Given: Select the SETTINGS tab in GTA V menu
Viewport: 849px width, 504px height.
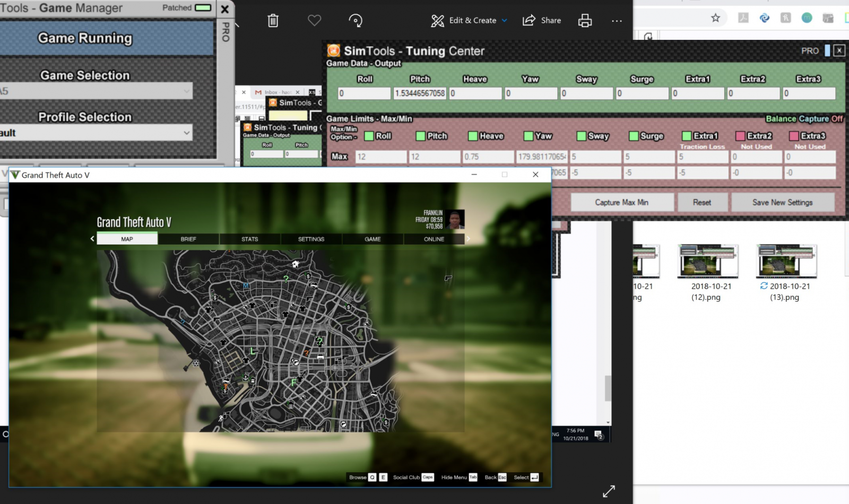Looking at the screenshot, I should (x=311, y=239).
